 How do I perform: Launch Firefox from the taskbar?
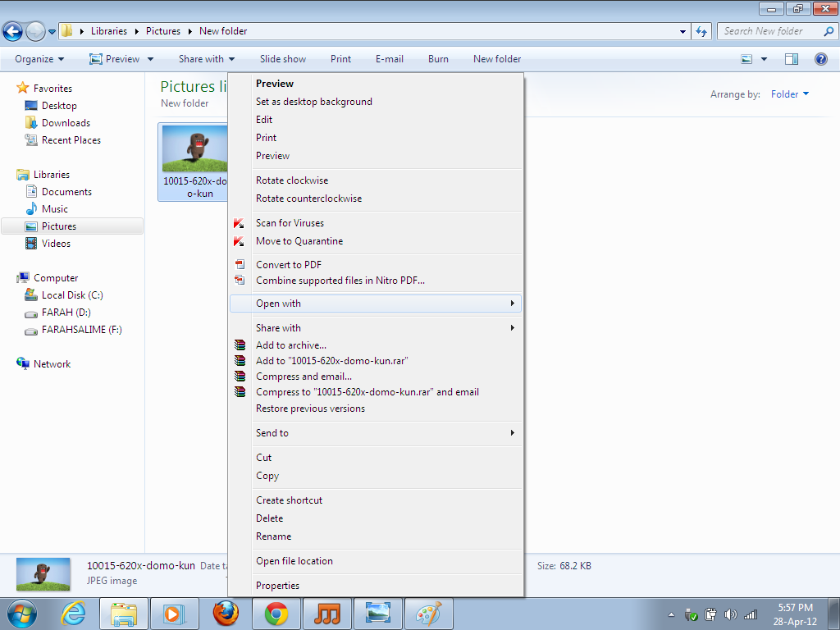pyautogui.click(x=226, y=614)
